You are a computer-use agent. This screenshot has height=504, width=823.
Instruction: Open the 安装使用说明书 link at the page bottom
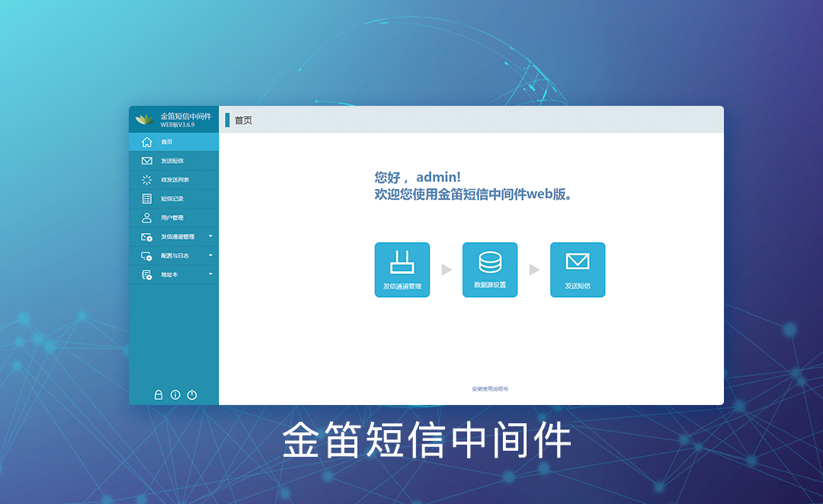pyautogui.click(x=490, y=389)
